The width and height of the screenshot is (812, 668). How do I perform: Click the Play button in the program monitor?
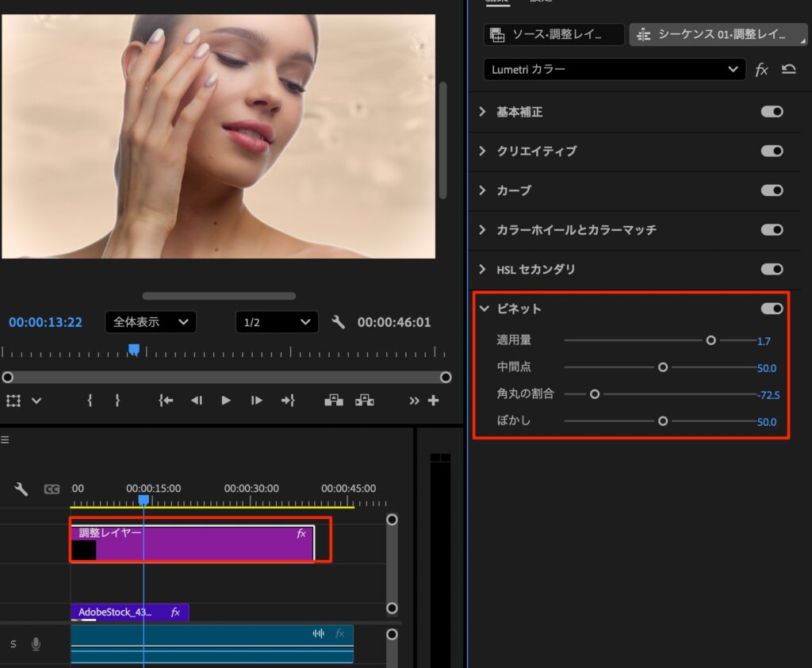[x=226, y=401]
